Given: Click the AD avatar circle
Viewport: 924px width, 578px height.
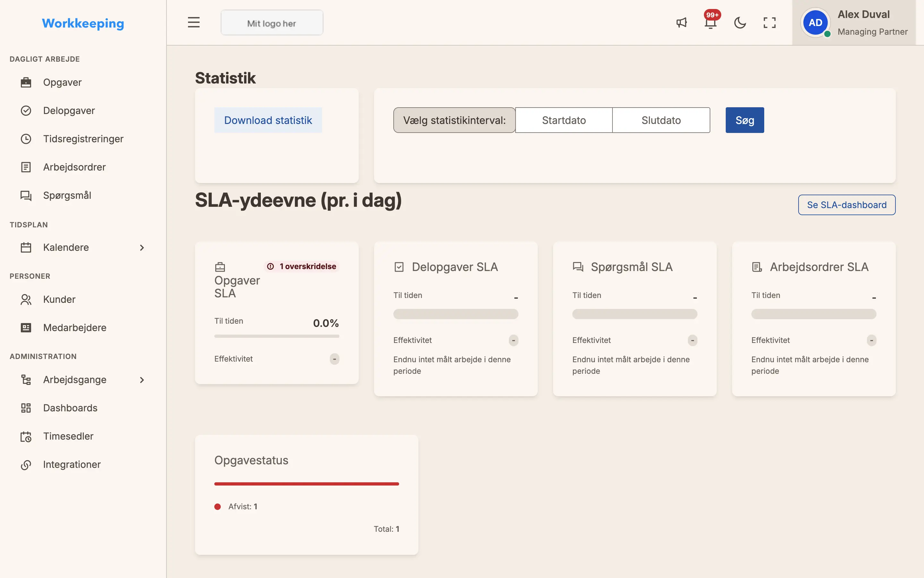Looking at the screenshot, I should click(815, 22).
